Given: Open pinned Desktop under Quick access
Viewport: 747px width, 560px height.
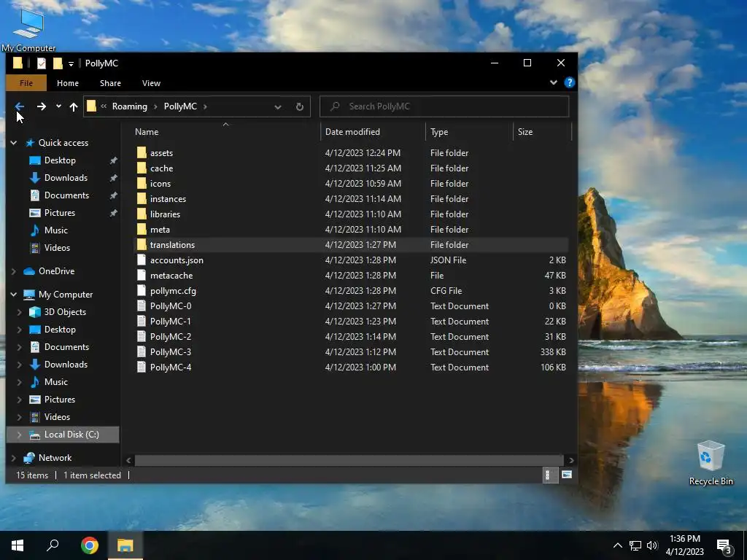Looking at the screenshot, I should click(x=60, y=160).
